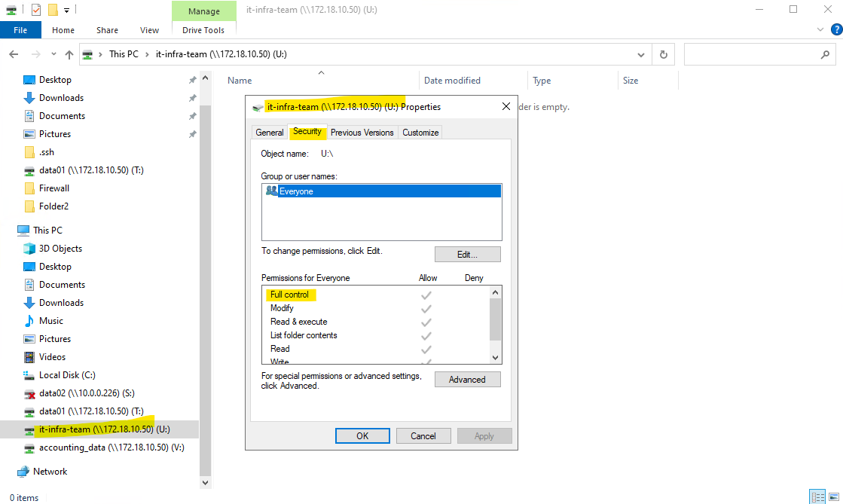843x504 pixels.
Task: Sort by the Size column header
Action: click(x=631, y=81)
